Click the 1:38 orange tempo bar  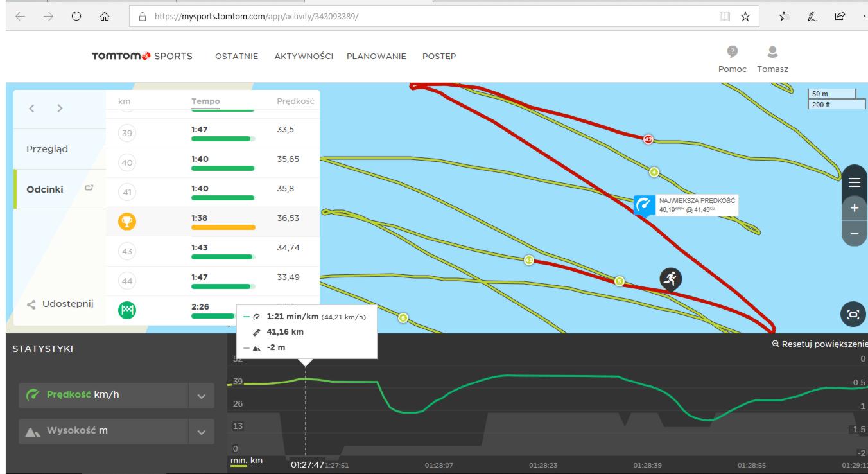[223, 227]
